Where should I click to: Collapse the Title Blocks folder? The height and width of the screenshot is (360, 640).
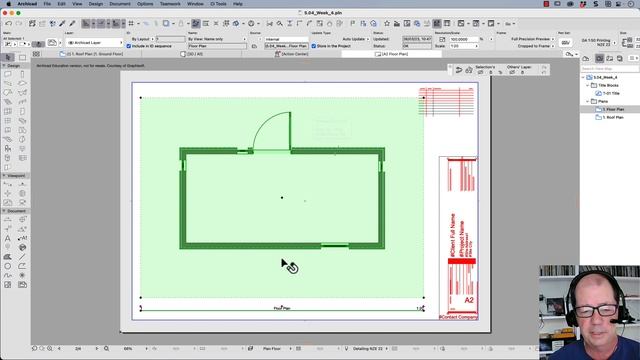point(588,85)
